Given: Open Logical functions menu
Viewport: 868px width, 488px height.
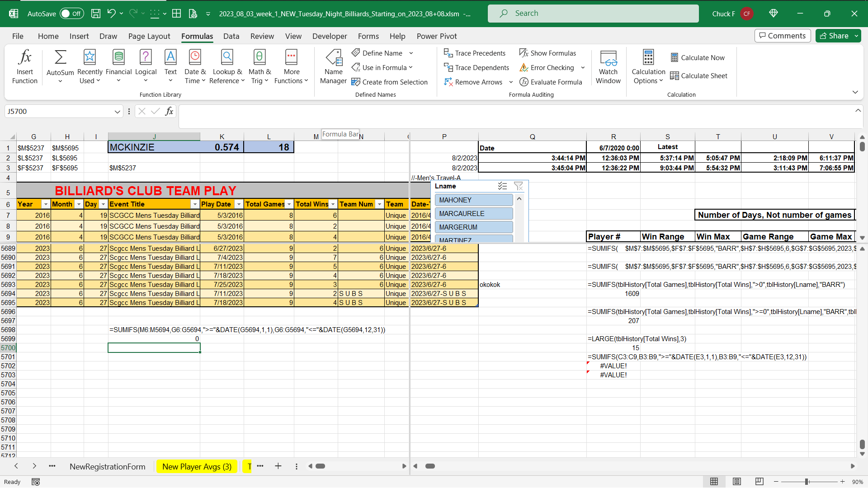Looking at the screenshot, I should (146, 67).
